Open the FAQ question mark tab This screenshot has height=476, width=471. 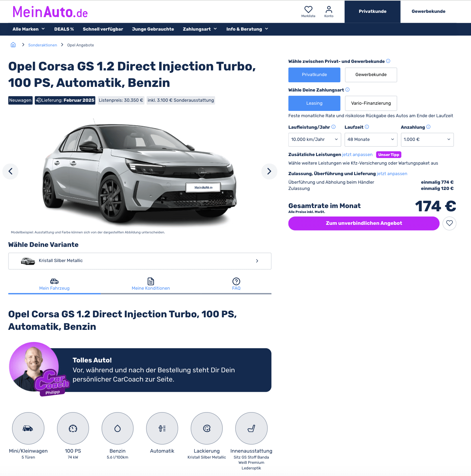point(236,284)
